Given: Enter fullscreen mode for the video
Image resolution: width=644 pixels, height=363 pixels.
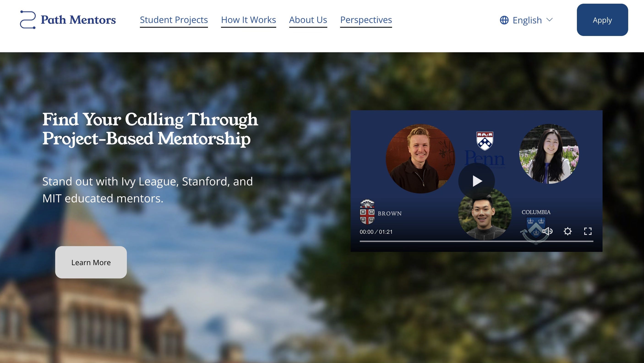Looking at the screenshot, I should (588, 231).
